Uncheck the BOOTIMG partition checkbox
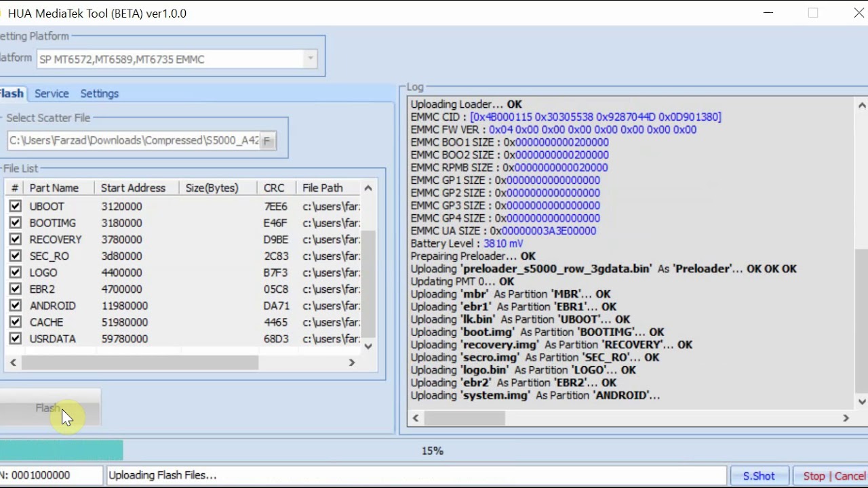Image resolution: width=868 pixels, height=488 pixels. coord(16,223)
